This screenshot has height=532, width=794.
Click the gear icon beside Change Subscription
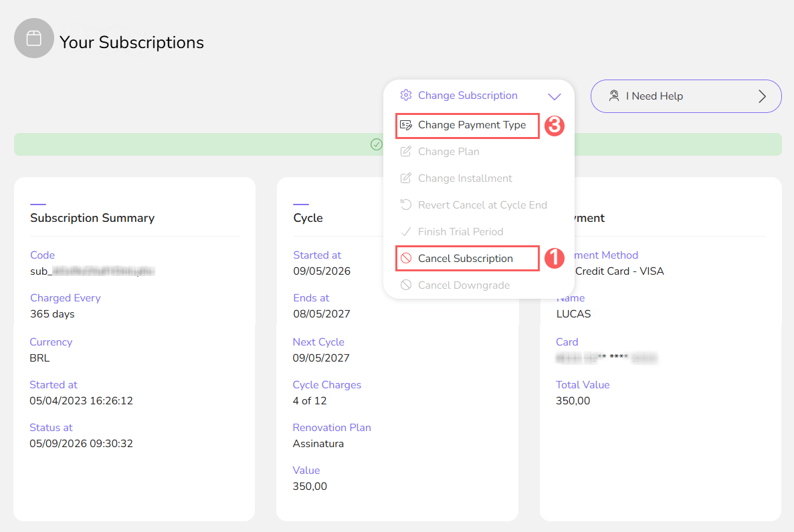[x=406, y=95]
